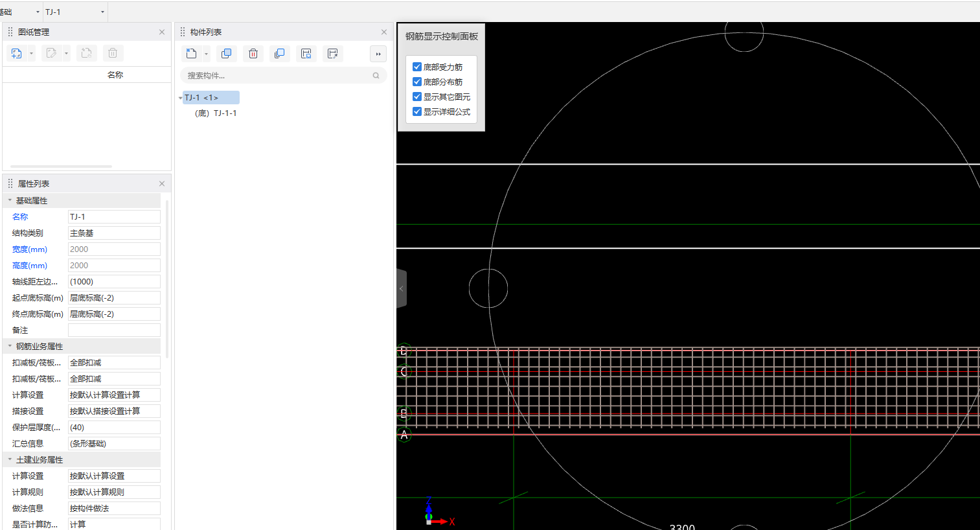
Task: Click the 宽度(mm) value 2000
Action: click(x=114, y=249)
